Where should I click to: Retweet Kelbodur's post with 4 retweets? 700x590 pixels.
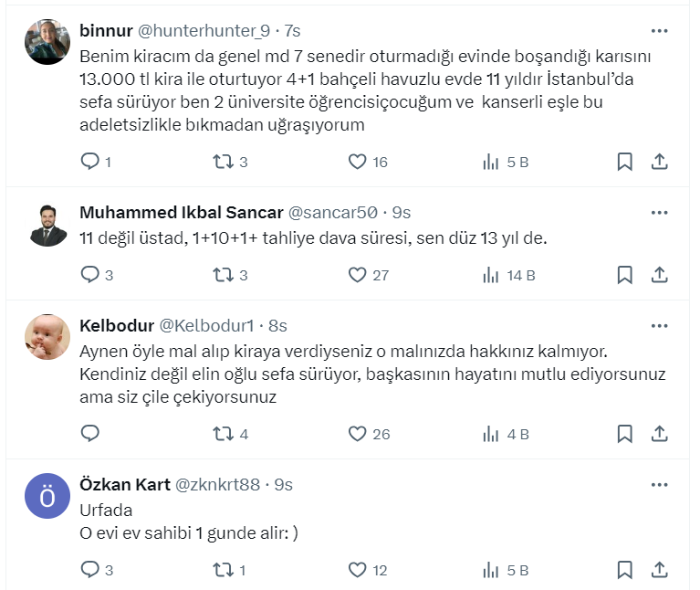(x=222, y=434)
